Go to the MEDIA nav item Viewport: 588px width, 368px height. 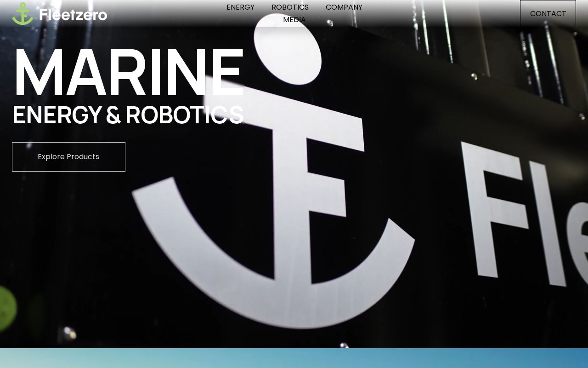[x=294, y=20]
